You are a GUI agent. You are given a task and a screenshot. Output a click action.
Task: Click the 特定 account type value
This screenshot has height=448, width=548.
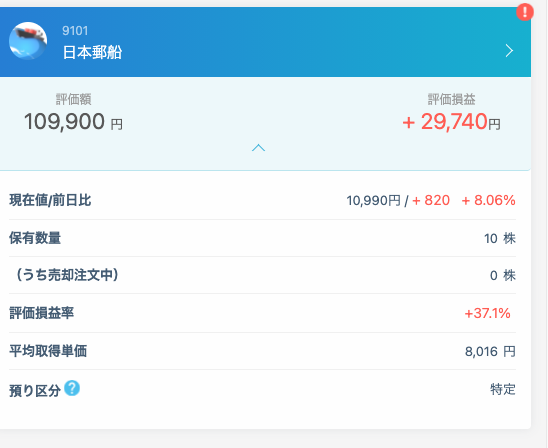pyautogui.click(x=503, y=389)
